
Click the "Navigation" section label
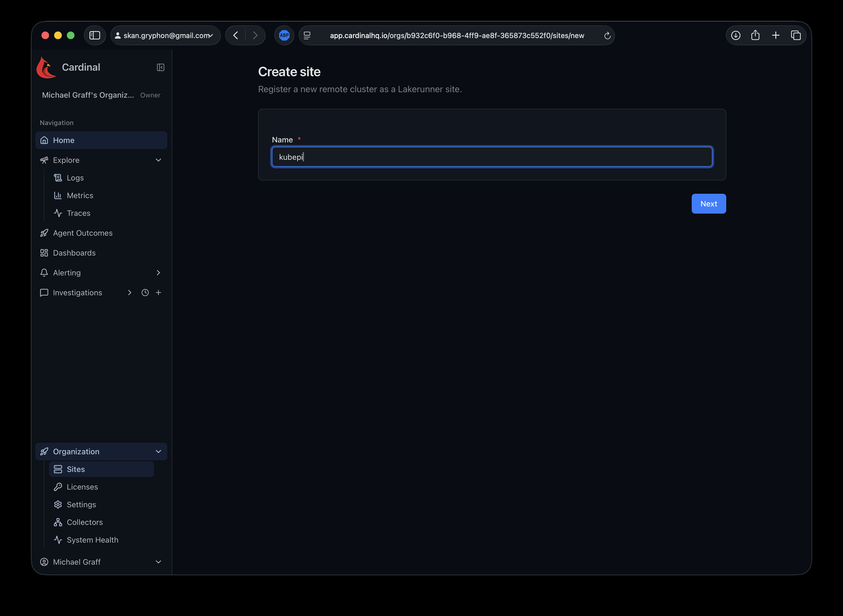coord(57,123)
